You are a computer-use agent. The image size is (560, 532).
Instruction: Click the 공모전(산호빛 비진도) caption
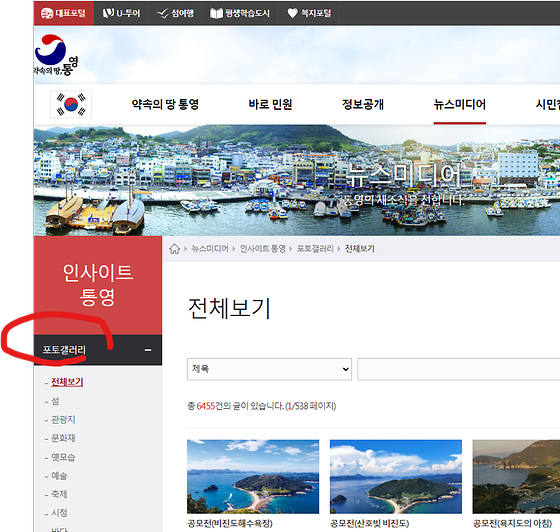coord(370,524)
